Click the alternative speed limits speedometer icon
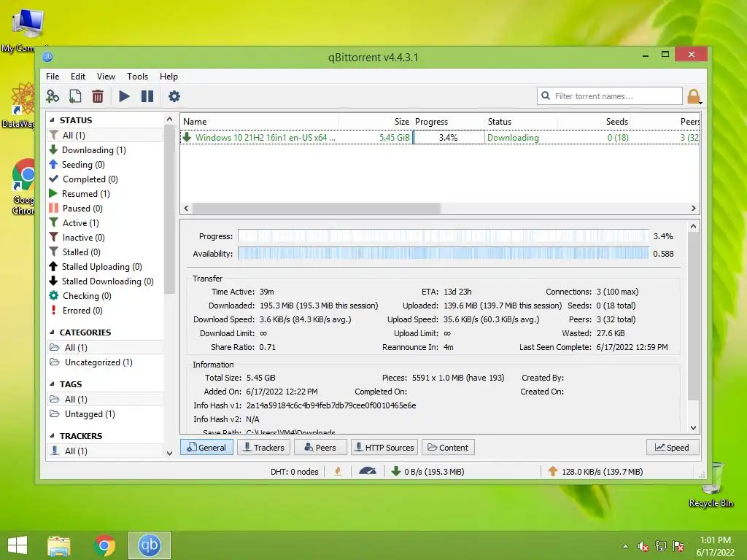747x560 pixels. [368, 472]
